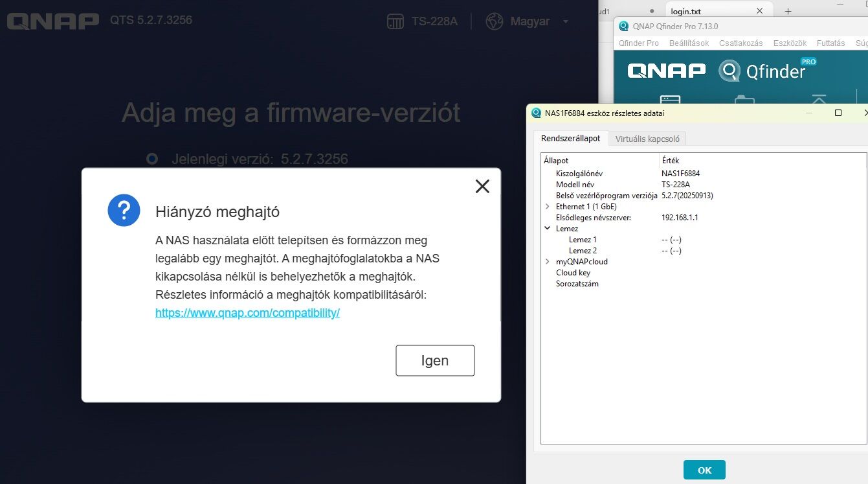868x484 pixels.
Task: Expand the myQNAPcloud node
Action: (x=548, y=262)
